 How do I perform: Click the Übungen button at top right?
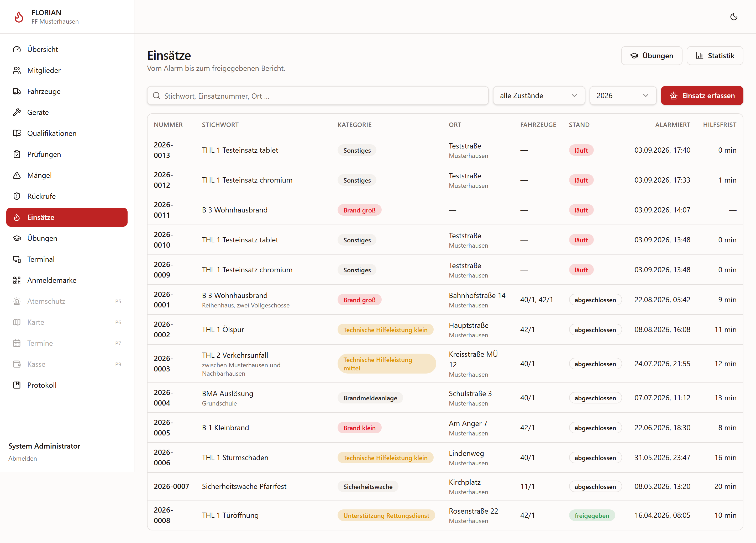[x=651, y=56]
